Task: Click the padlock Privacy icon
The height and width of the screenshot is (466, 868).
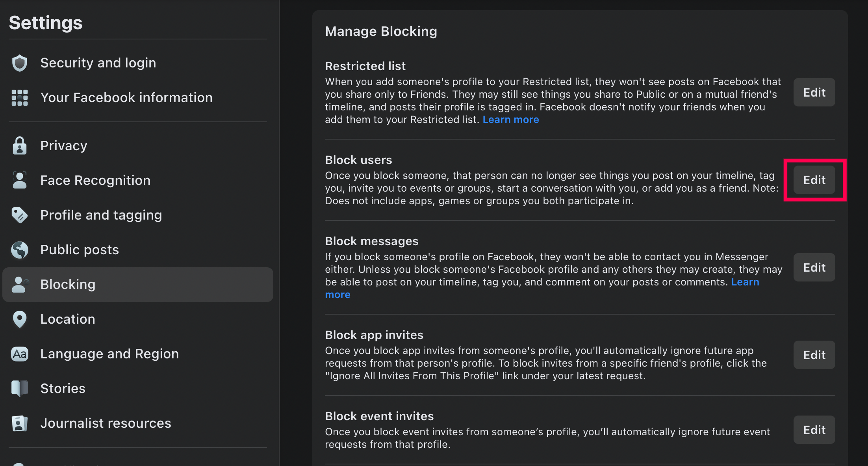Action: (19, 146)
